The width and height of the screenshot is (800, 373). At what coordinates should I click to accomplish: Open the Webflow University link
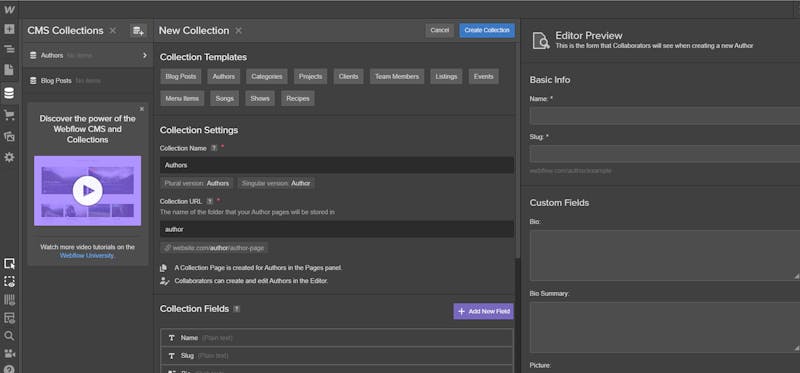point(88,256)
